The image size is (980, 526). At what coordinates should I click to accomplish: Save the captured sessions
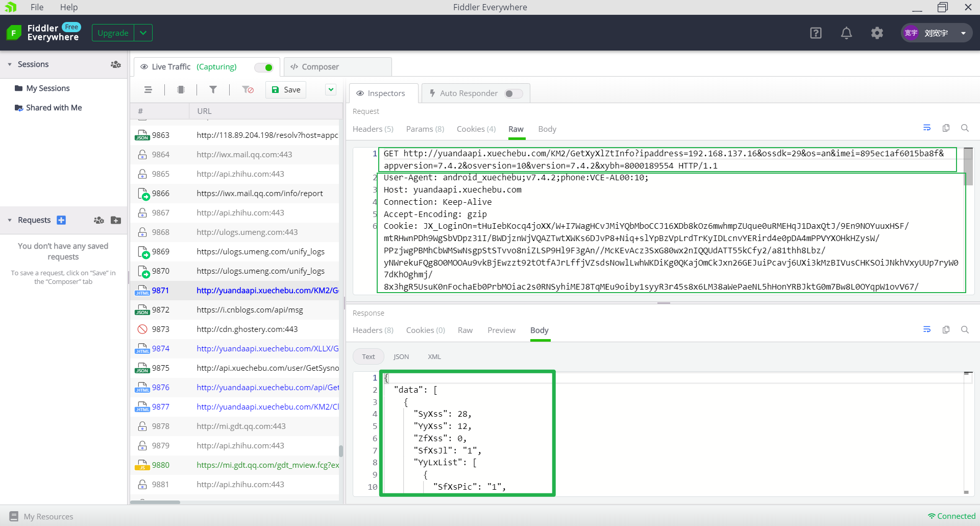tap(286, 90)
